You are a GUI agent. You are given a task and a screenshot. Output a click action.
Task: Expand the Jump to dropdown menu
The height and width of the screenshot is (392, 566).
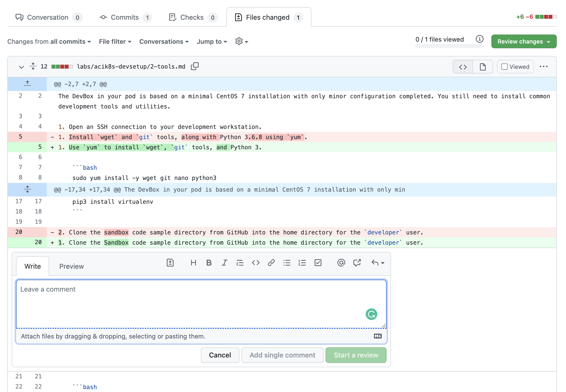tap(212, 41)
